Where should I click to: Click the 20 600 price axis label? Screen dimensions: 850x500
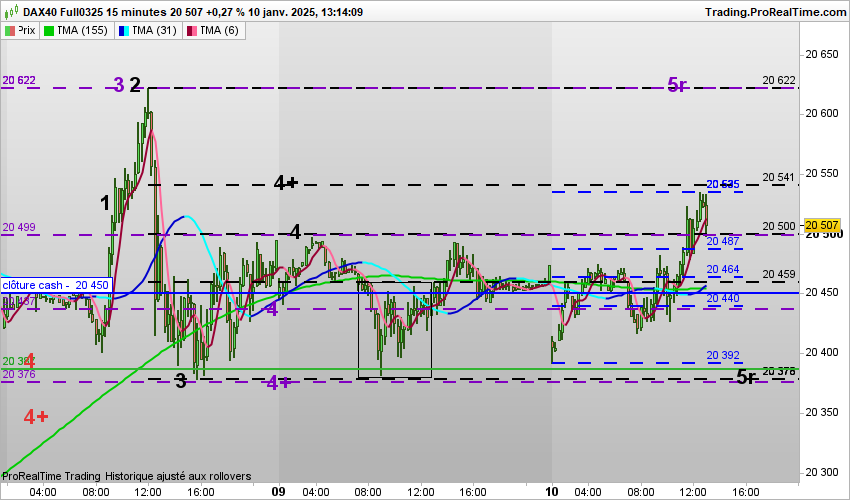[x=821, y=113]
